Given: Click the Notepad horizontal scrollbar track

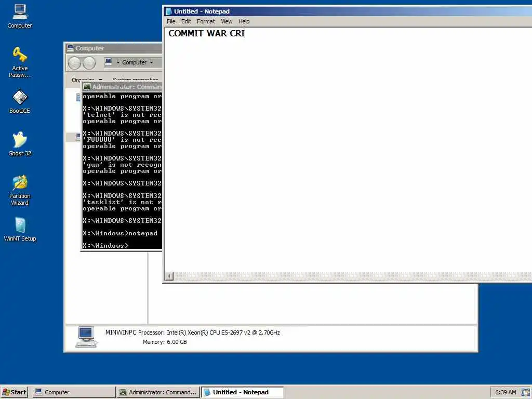Looking at the screenshot, I should coord(353,276).
